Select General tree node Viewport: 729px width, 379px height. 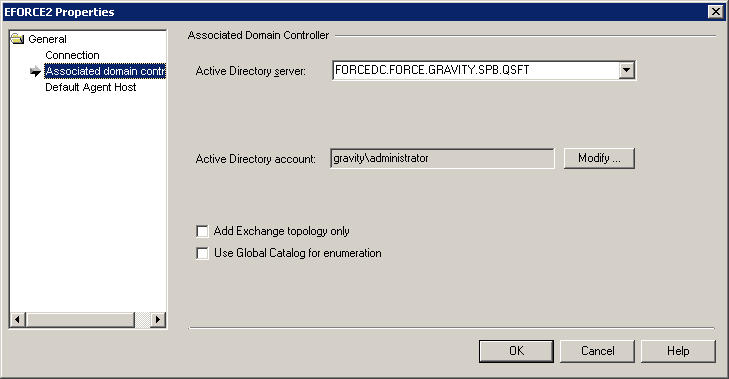(47, 39)
